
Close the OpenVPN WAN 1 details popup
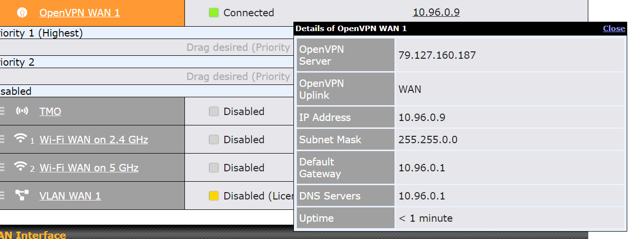614,29
